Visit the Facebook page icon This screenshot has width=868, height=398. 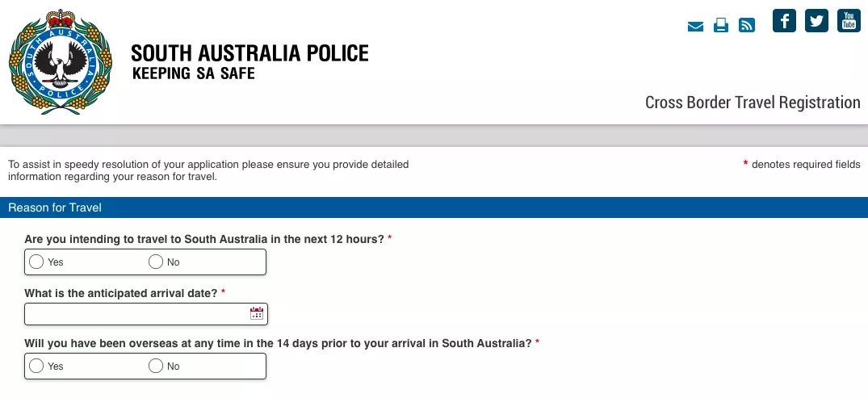[x=784, y=21]
